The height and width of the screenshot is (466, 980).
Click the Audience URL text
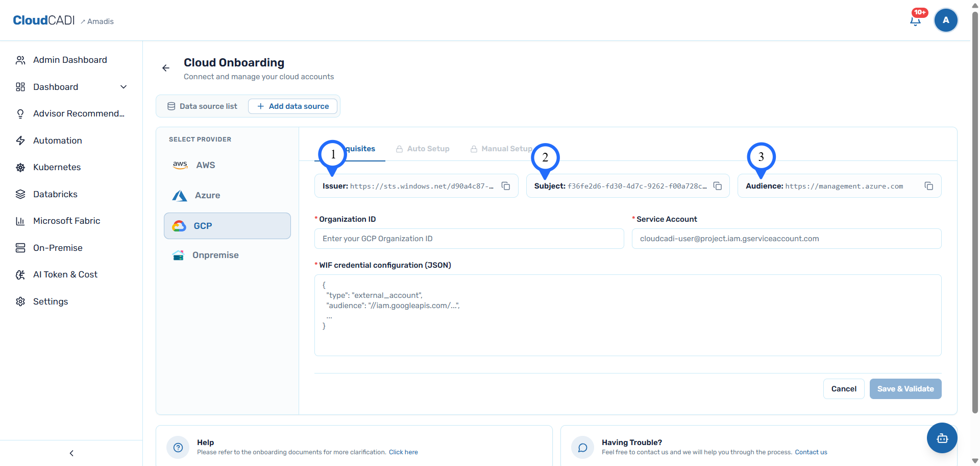click(844, 187)
